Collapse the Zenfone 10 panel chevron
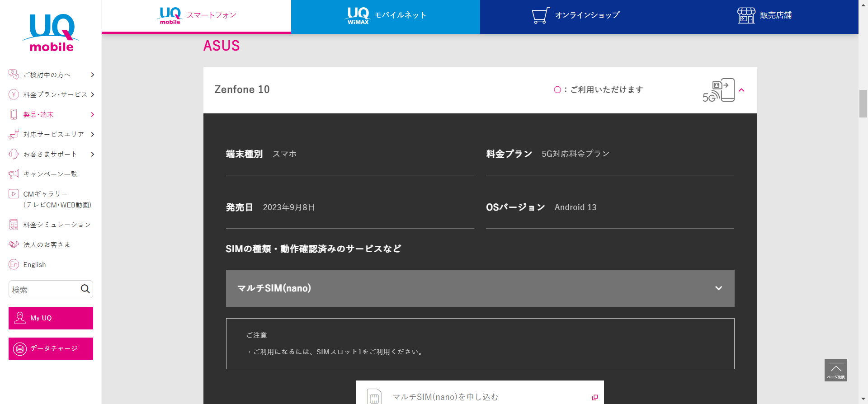 (x=741, y=90)
